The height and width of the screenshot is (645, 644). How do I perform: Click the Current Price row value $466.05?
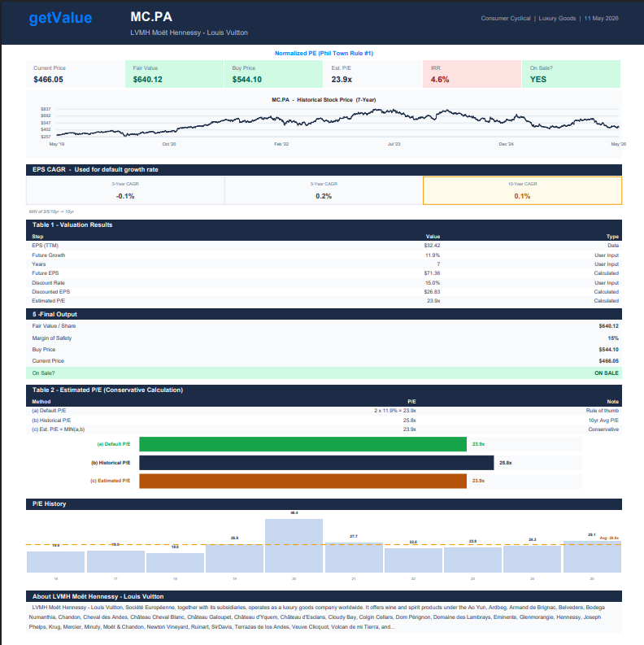(608, 361)
